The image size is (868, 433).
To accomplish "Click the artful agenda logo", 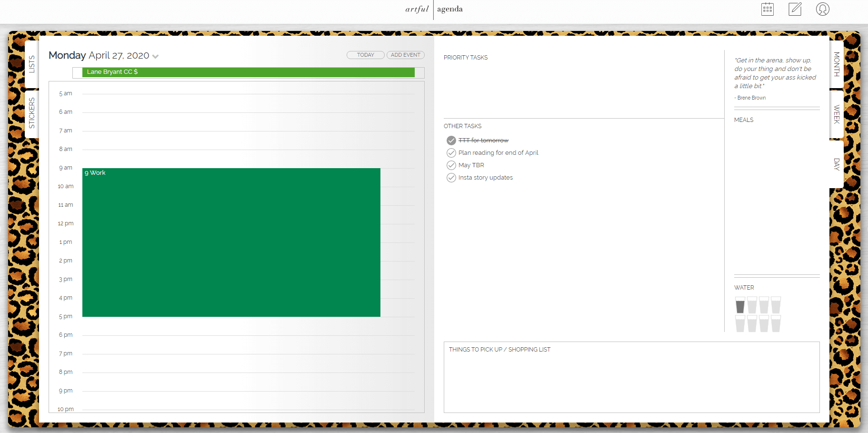I will click(434, 9).
